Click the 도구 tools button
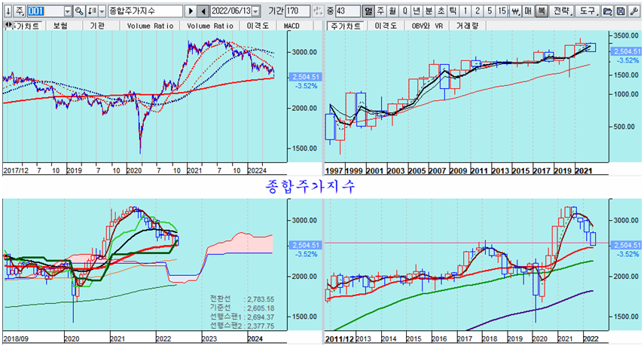This screenshot has height=346, width=644. [x=588, y=11]
